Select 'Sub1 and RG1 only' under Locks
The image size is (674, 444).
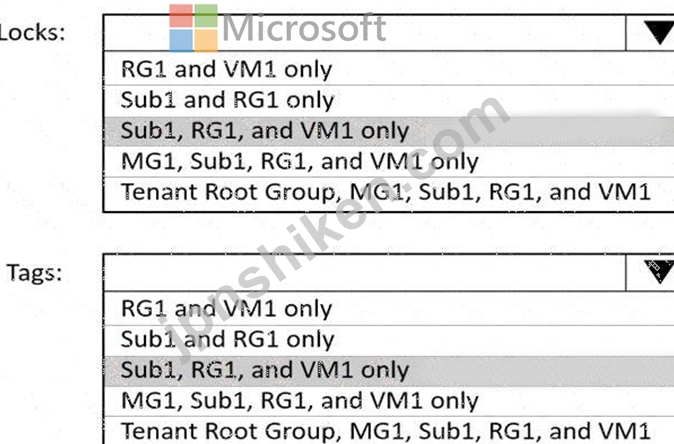point(389,100)
